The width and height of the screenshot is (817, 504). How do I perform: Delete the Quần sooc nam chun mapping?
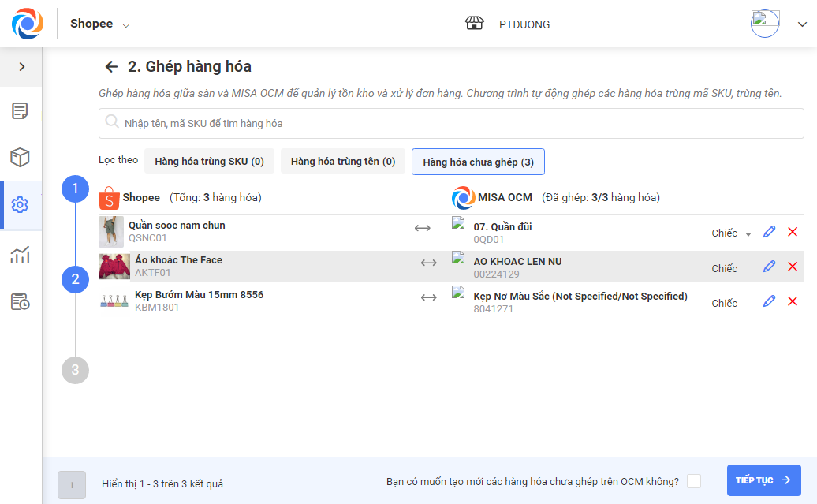pos(793,232)
